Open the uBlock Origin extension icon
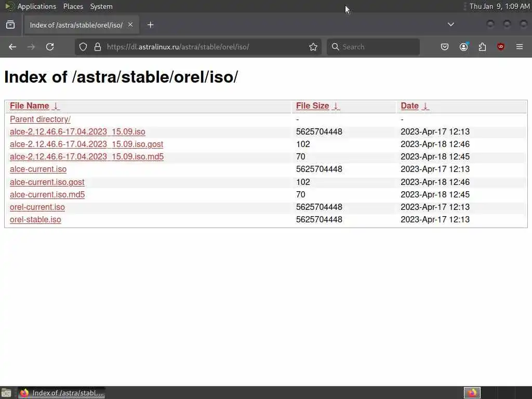 [x=501, y=47]
